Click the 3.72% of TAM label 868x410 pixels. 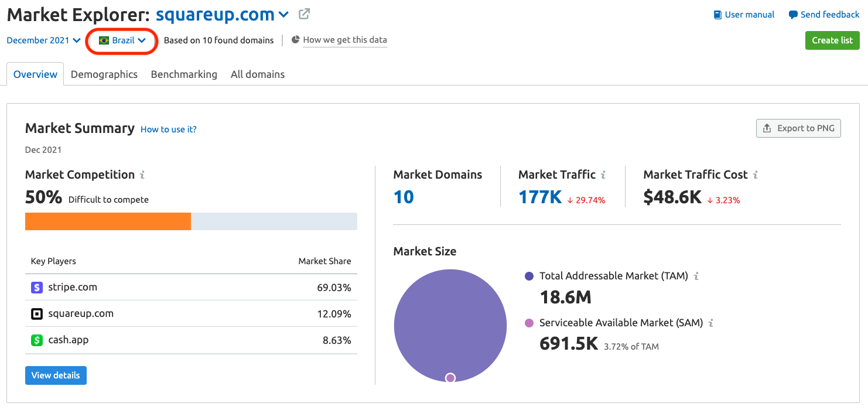click(x=631, y=347)
